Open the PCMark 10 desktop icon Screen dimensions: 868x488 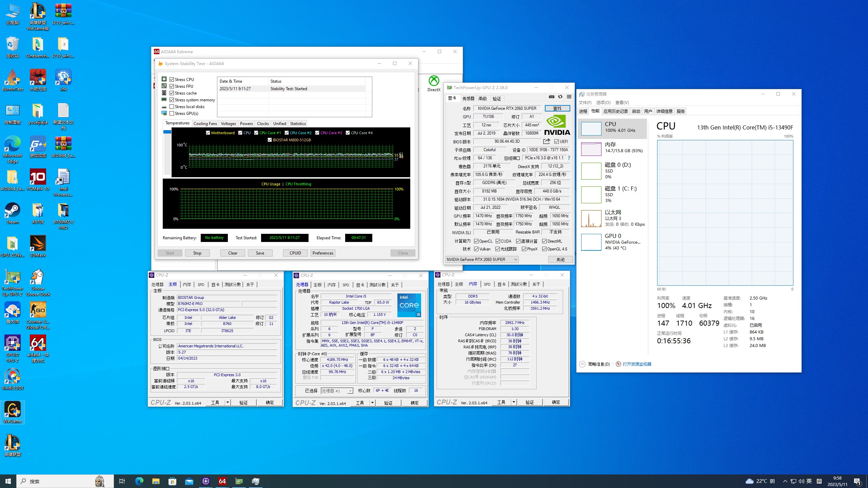pyautogui.click(x=38, y=180)
